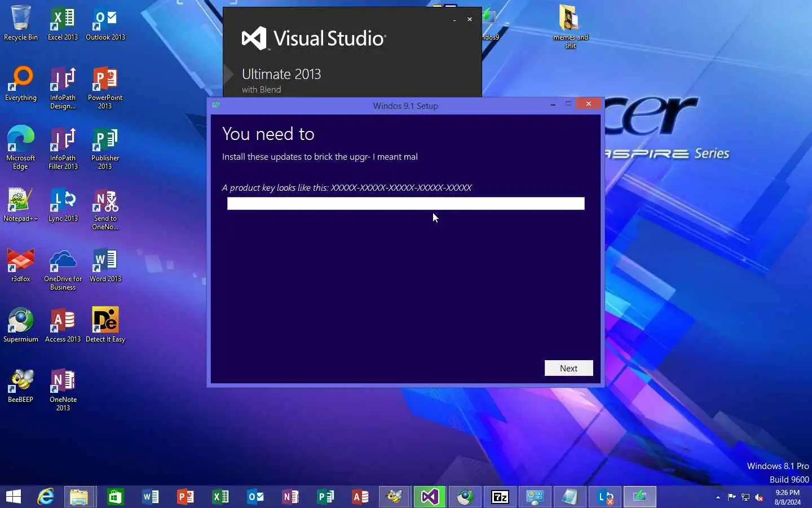The width and height of the screenshot is (812, 508).
Task: Select Detect It Easy desktop icon
Action: pyautogui.click(x=105, y=325)
